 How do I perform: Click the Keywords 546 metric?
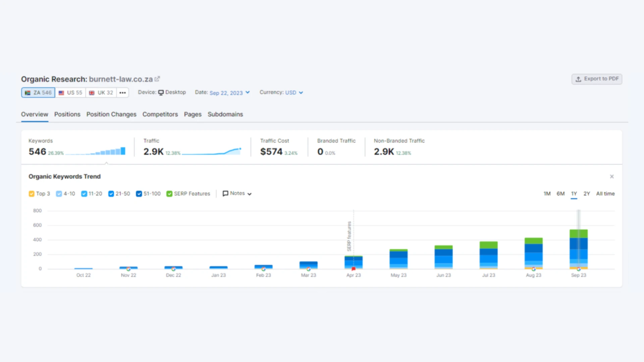(37, 152)
